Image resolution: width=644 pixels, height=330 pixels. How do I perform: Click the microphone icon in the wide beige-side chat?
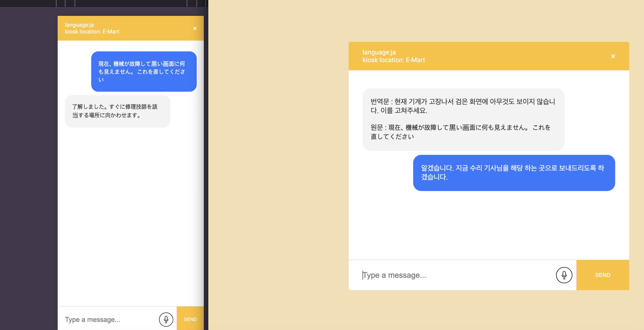pyautogui.click(x=564, y=275)
